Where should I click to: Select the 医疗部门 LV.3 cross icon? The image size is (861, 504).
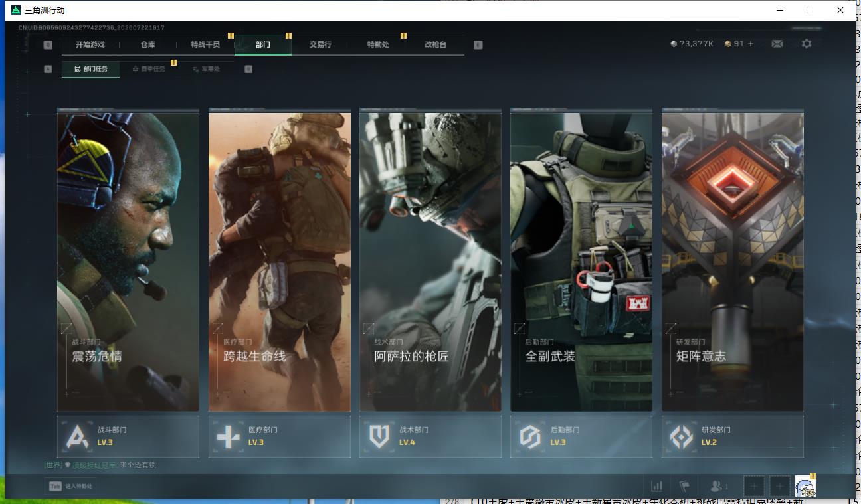[229, 436]
